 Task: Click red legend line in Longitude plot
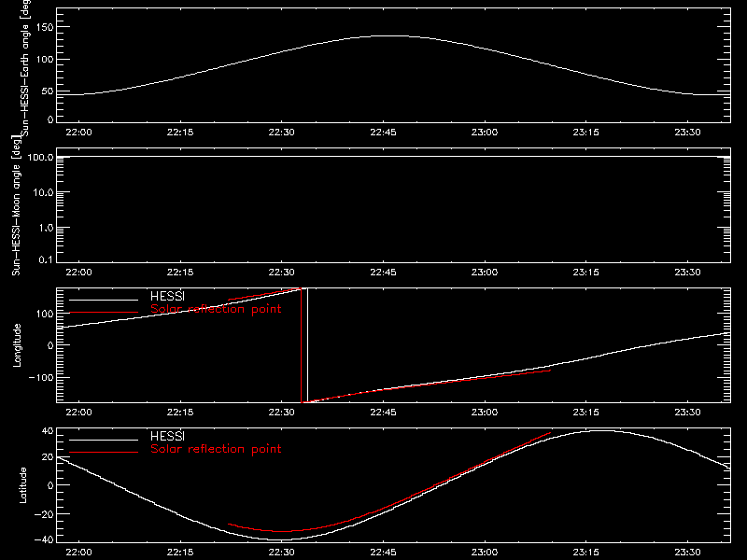pos(104,313)
